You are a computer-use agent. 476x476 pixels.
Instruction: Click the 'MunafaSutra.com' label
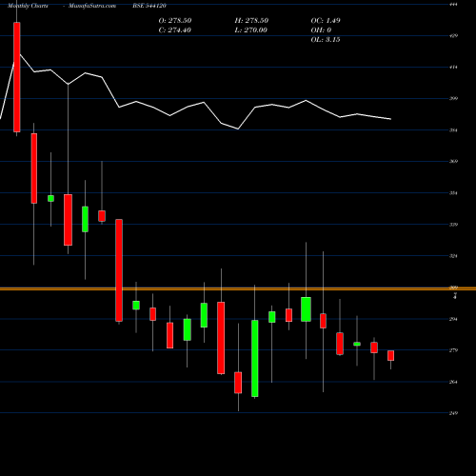[x=92, y=6]
